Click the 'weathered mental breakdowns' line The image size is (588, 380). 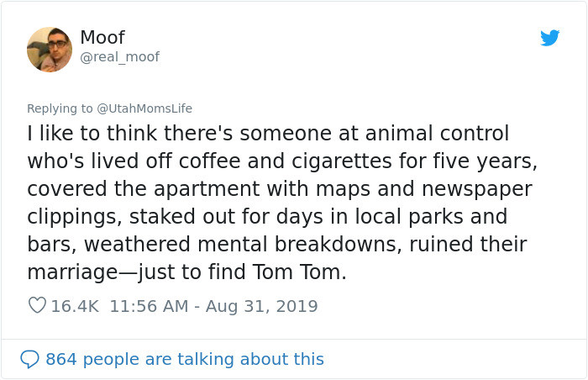click(277, 245)
